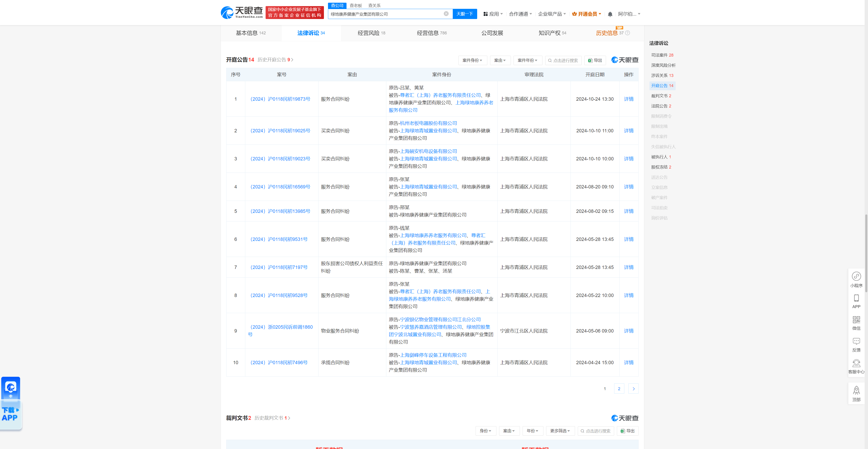Jump to 深度风险分析 in the side nav
Screen dimensions: 868x449
click(x=663, y=65)
